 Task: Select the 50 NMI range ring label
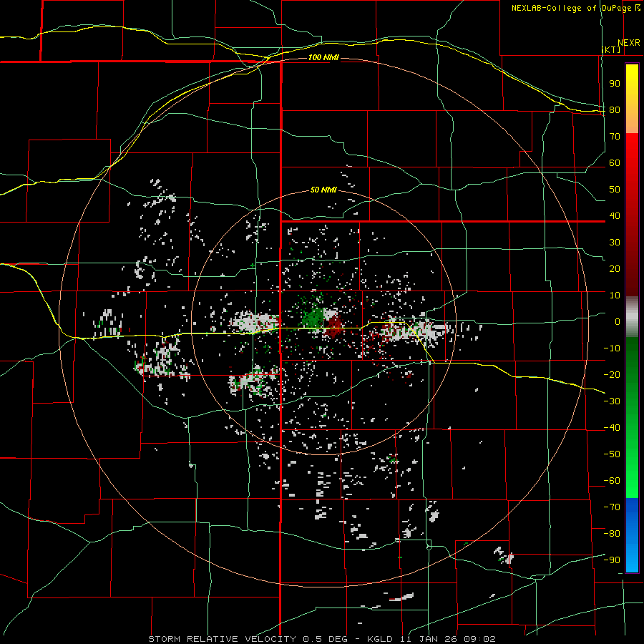(x=323, y=190)
